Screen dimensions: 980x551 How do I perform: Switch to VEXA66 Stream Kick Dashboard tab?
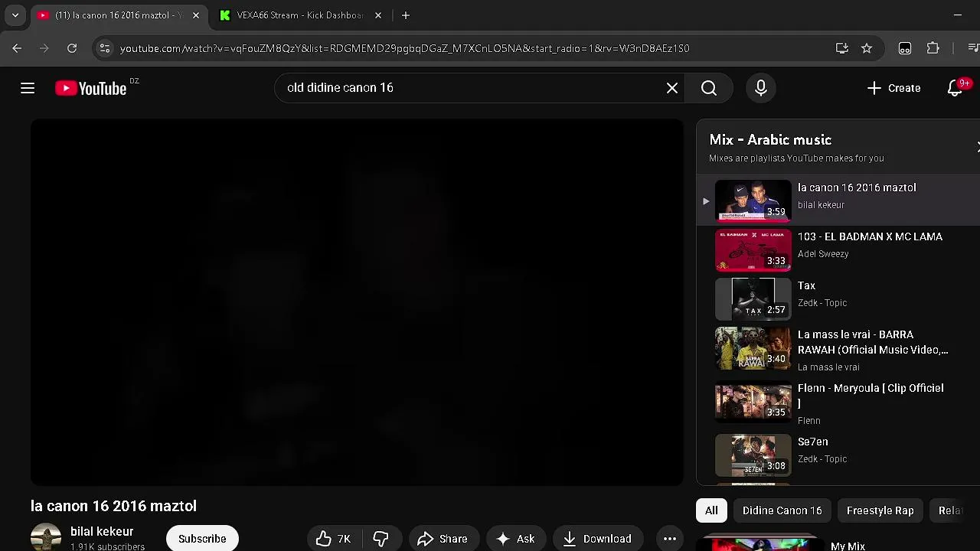click(300, 15)
